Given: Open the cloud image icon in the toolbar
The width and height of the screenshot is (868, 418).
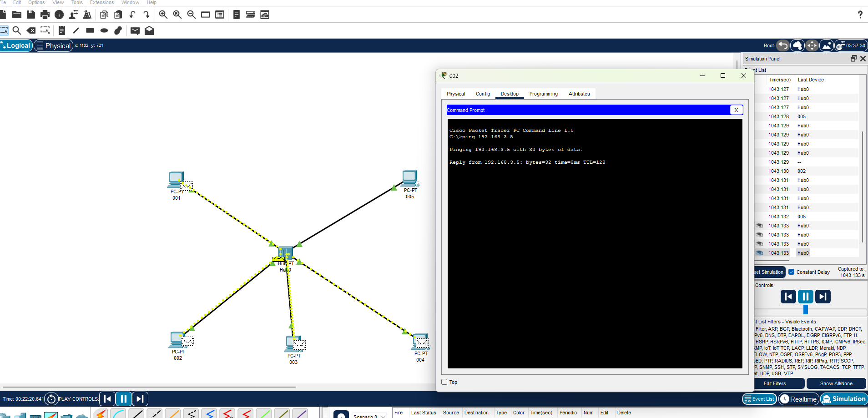Looking at the screenshot, I should pos(265,15).
